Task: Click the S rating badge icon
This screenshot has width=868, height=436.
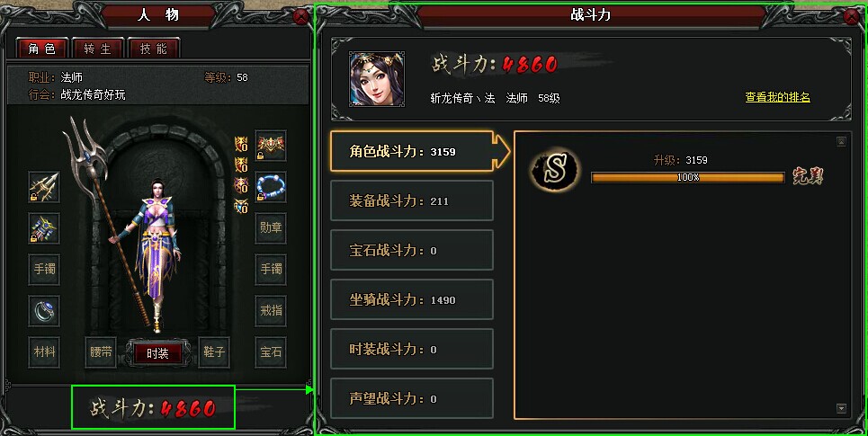Action: pyautogui.click(x=555, y=171)
